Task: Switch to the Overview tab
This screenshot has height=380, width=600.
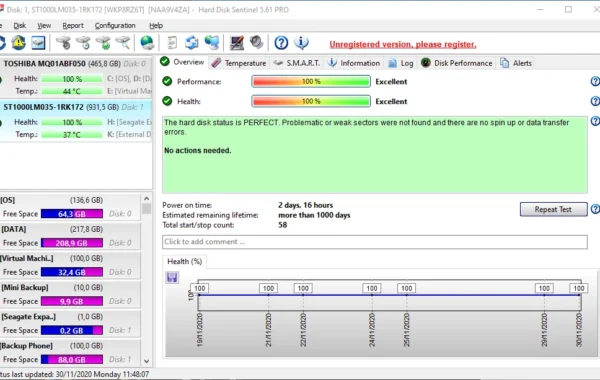Action: 182,62
